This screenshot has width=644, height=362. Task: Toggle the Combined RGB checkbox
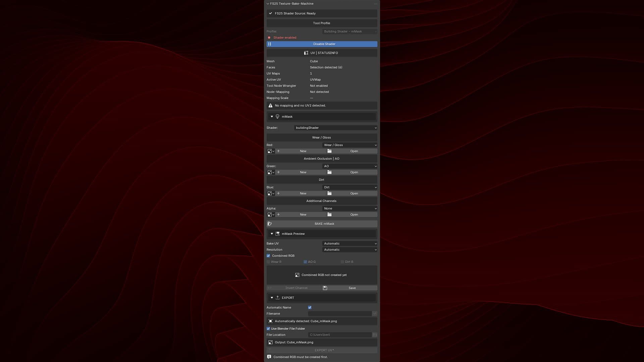pos(268,256)
